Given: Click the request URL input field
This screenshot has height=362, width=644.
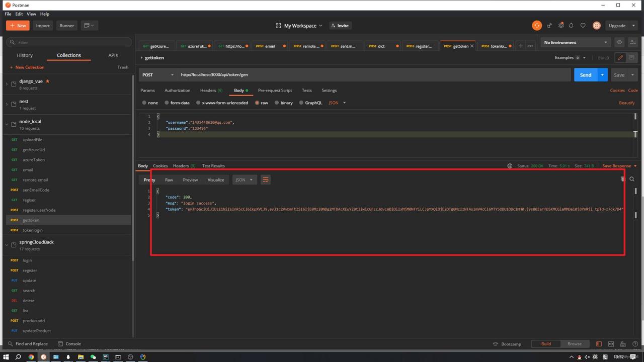Looking at the screenshot, I should 374,75.
